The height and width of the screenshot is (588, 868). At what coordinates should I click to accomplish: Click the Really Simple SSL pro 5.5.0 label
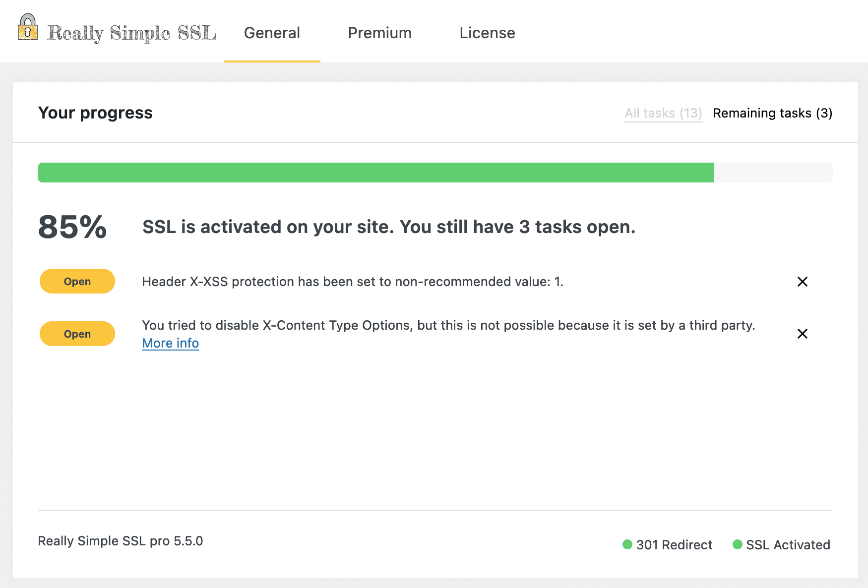pos(121,541)
